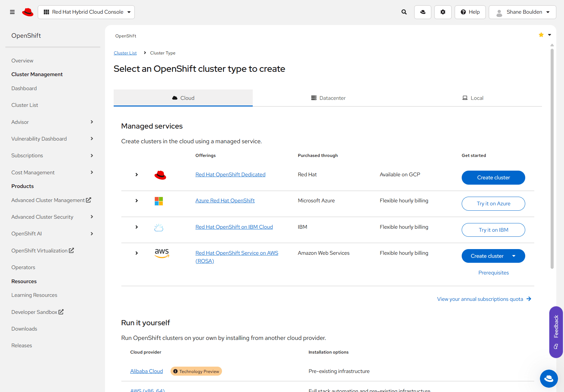This screenshot has width=564, height=392.
Task: Click the red hat button beside search
Action: (423, 12)
